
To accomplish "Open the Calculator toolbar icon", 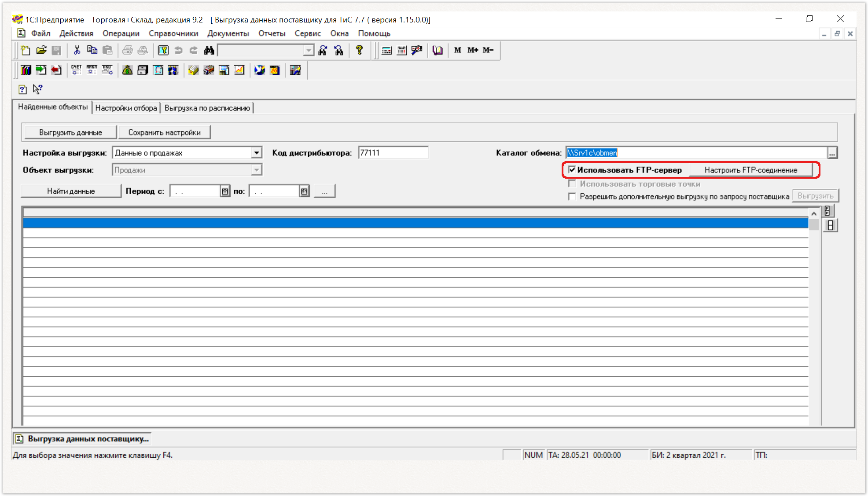I will tap(386, 50).
